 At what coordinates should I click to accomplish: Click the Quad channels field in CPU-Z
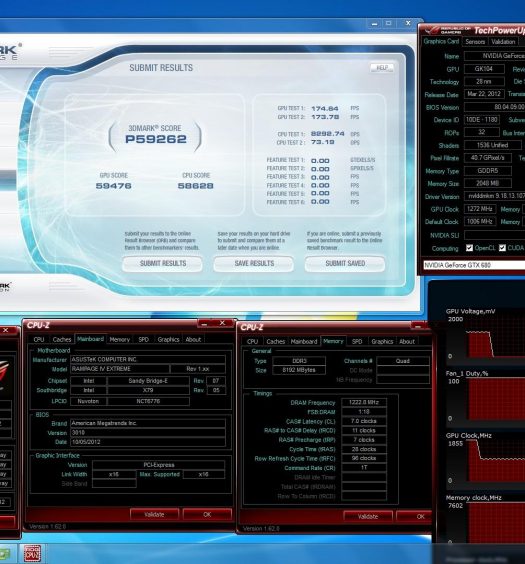point(403,361)
